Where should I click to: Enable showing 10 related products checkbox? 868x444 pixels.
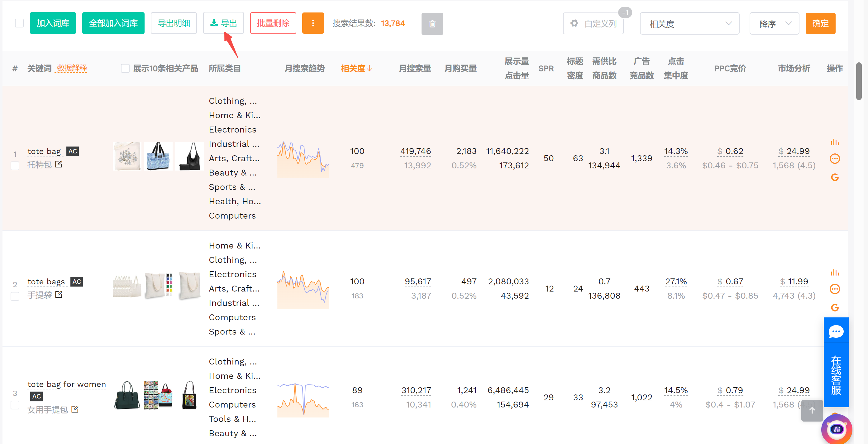(x=125, y=68)
